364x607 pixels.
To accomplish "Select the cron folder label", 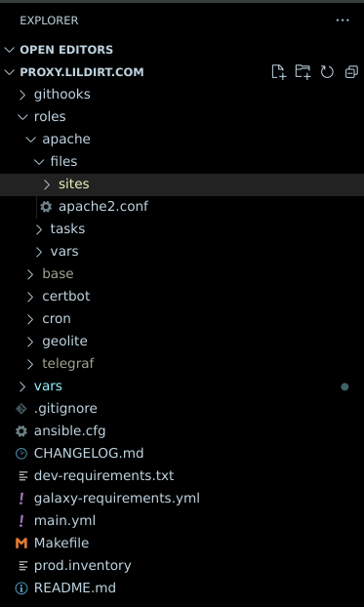I will [57, 318].
